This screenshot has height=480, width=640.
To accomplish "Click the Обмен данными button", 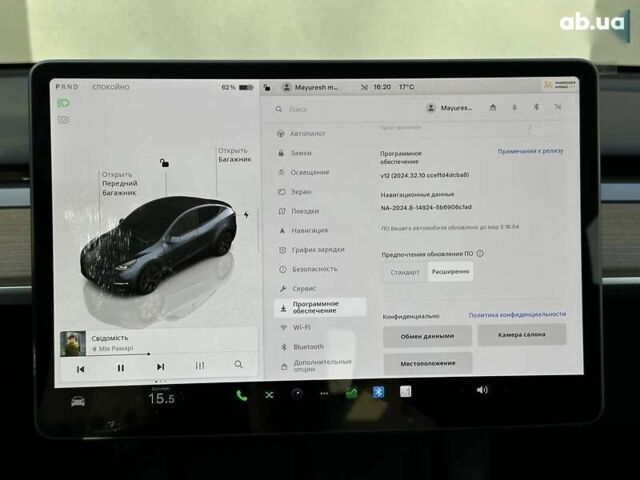I will point(427,336).
